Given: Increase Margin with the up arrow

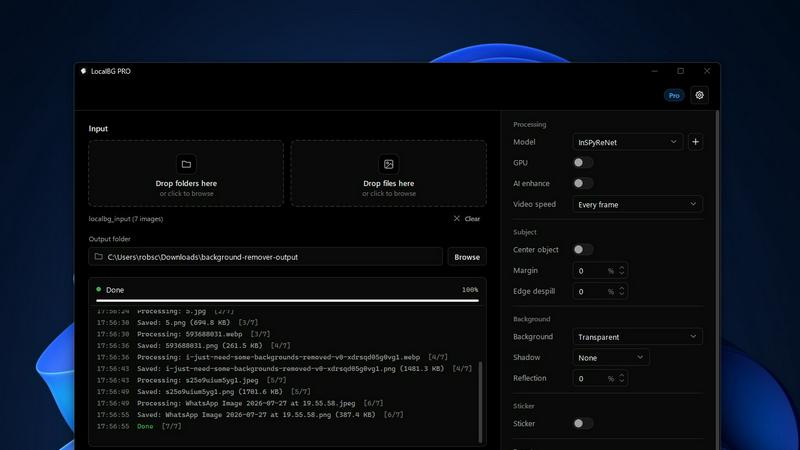Looking at the screenshot, I should coord(621,267).
